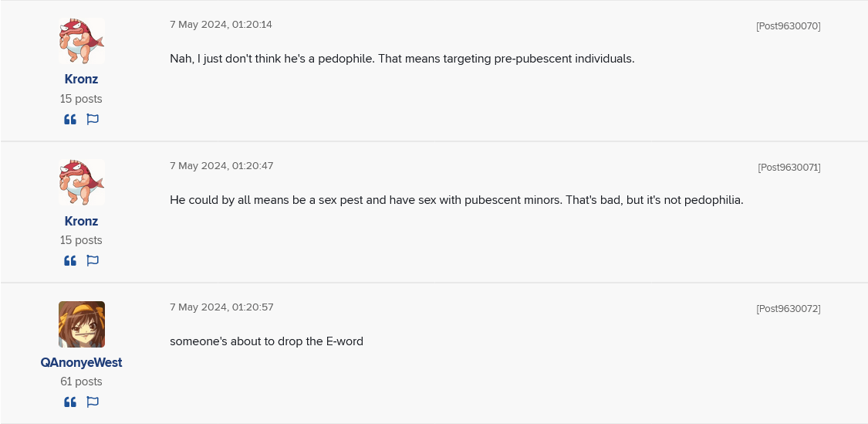The width and height of the screenshot is (868, 424).
Task: Flag QAnonyeWest's post for moderation
Action: pyautogui.click(x=93, y=402)
